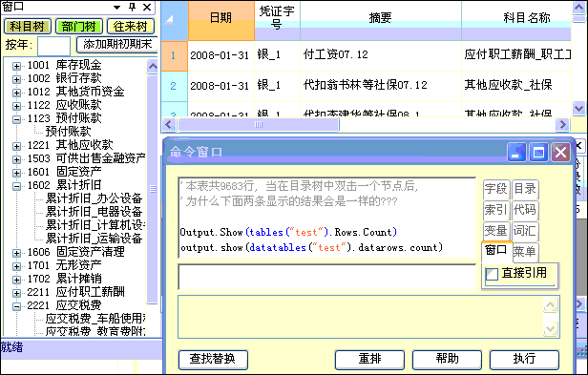This screenshot has width=588, height=375.
Task: Collapse the 1602 累计折旧 node
Action: (16, 186)
